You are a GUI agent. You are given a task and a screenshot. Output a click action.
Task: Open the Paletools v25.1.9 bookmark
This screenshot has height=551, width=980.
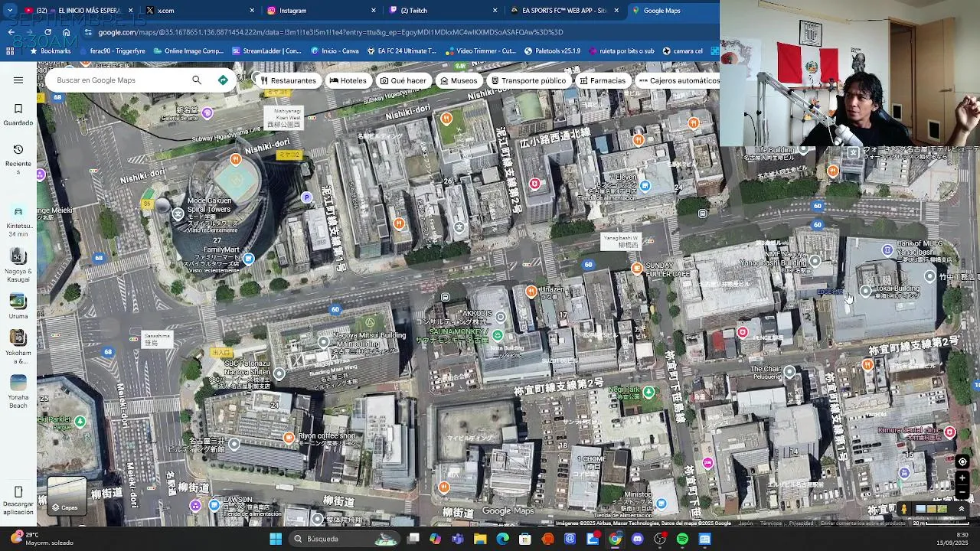pos(553,51)
